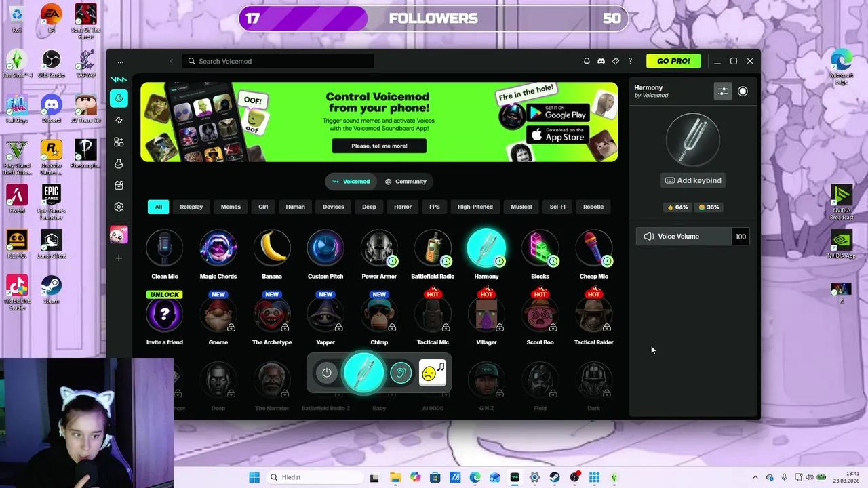Go back with the header arrow
Screen dimensions: 868x488
[171, 61]
